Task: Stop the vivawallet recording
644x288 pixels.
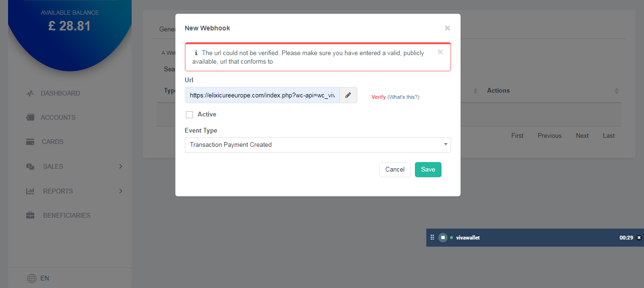Action: 442,237
